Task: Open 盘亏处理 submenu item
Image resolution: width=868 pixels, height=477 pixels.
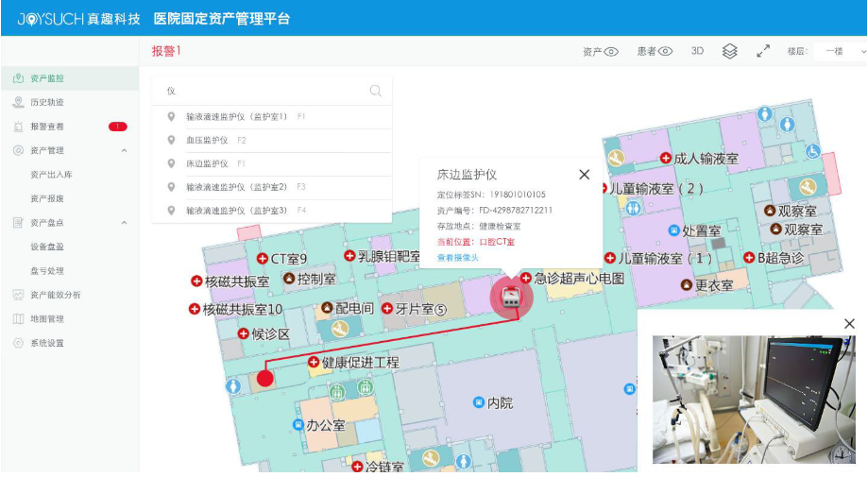Action: click(x=47, y=270)
